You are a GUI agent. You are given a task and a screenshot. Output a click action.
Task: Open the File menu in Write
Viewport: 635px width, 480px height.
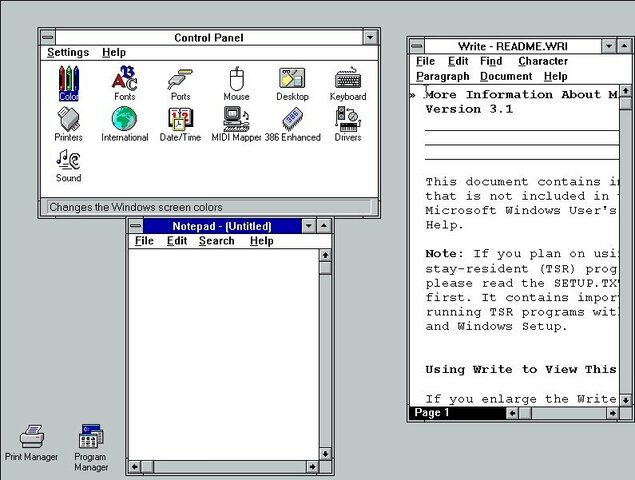pyautogui.click(x=426, y=61)
